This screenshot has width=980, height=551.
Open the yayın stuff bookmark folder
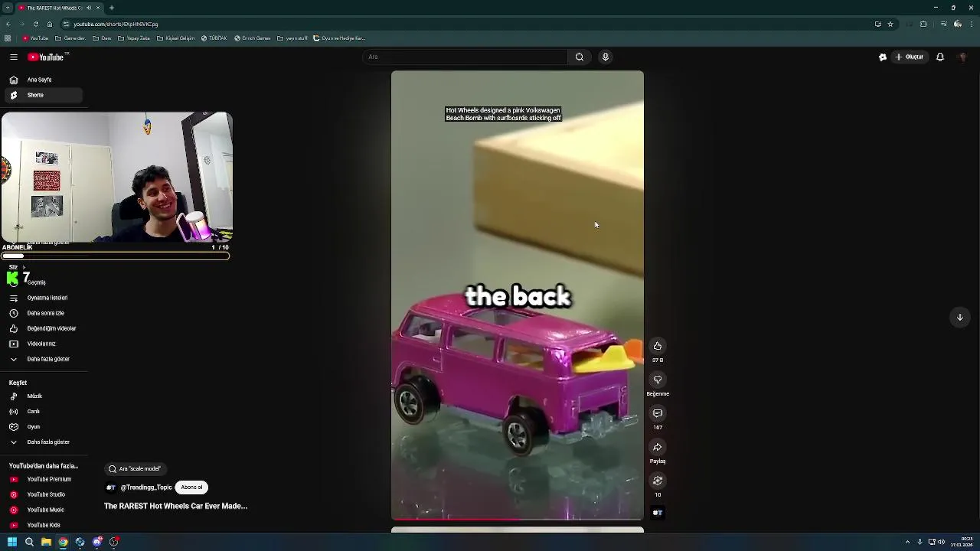click(292, 38)
